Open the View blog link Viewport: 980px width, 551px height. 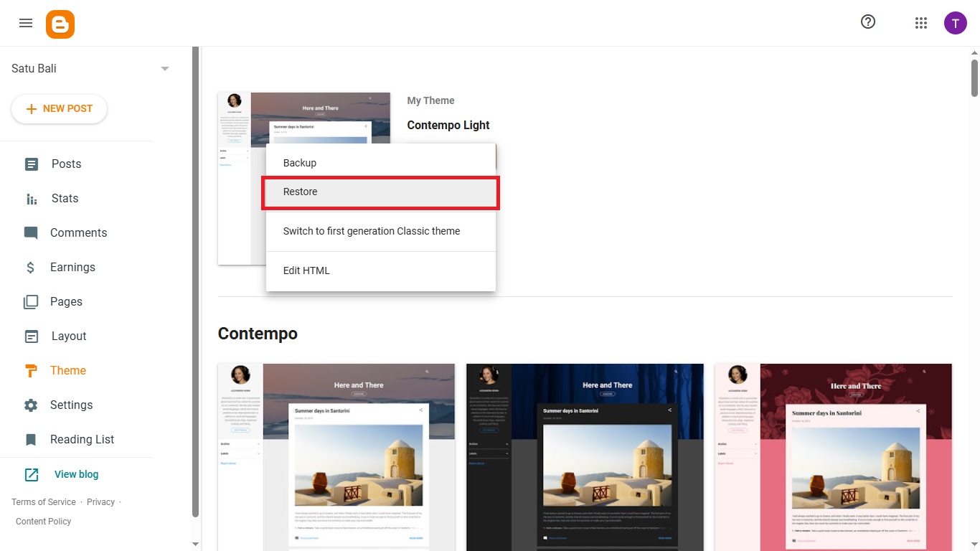pos(76,474)
